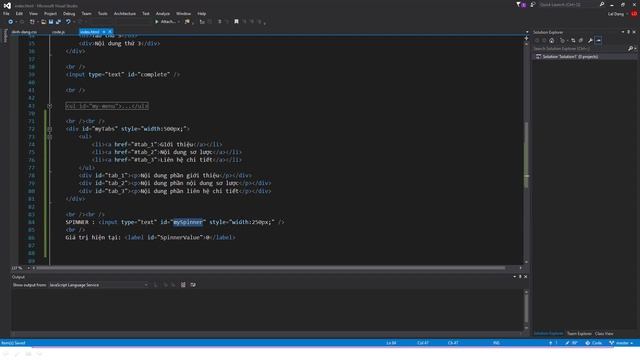The width and height of the screenshot is (640, 360).
Task: Click the Navigate Backward toolbar icon
Action: coord(10,22)
